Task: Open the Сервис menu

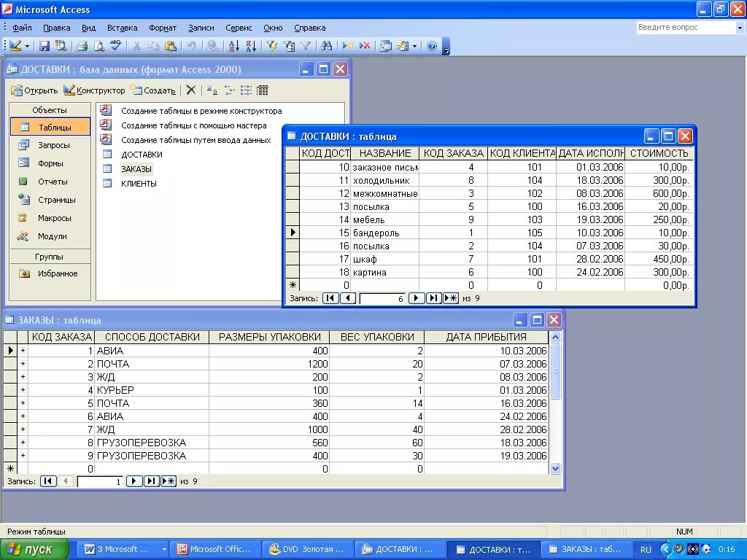Action: (239, 28)
